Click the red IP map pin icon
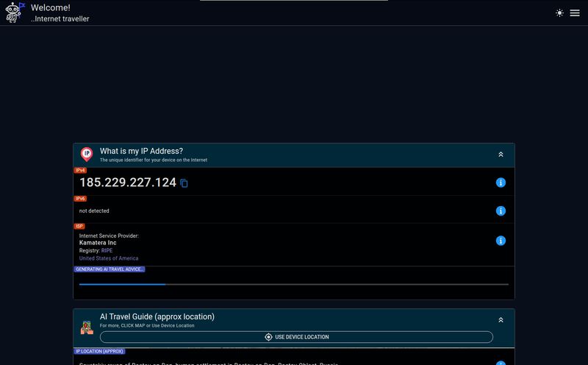This screenshot has width=588, height=365. click(87, 155)
